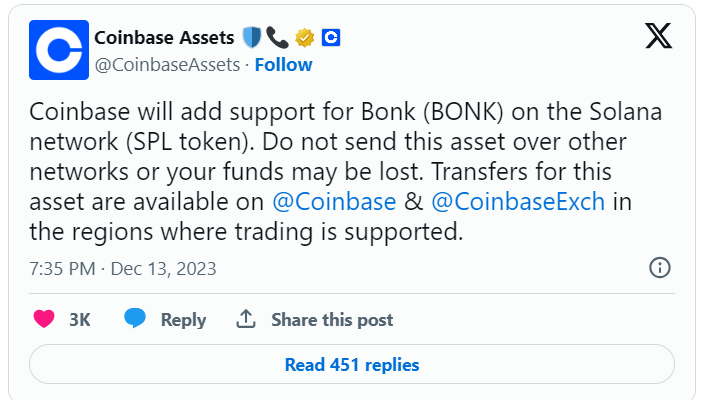Read 451 replies button

click(x=352, y=364)
